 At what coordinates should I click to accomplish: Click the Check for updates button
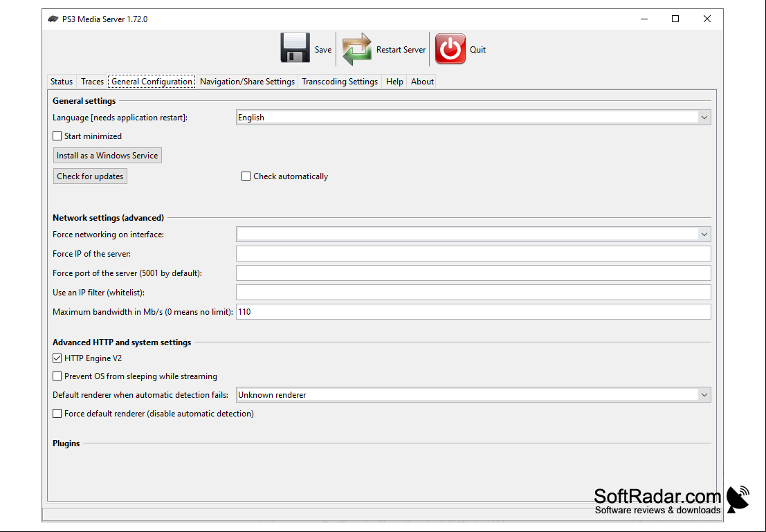pos(90,176)
